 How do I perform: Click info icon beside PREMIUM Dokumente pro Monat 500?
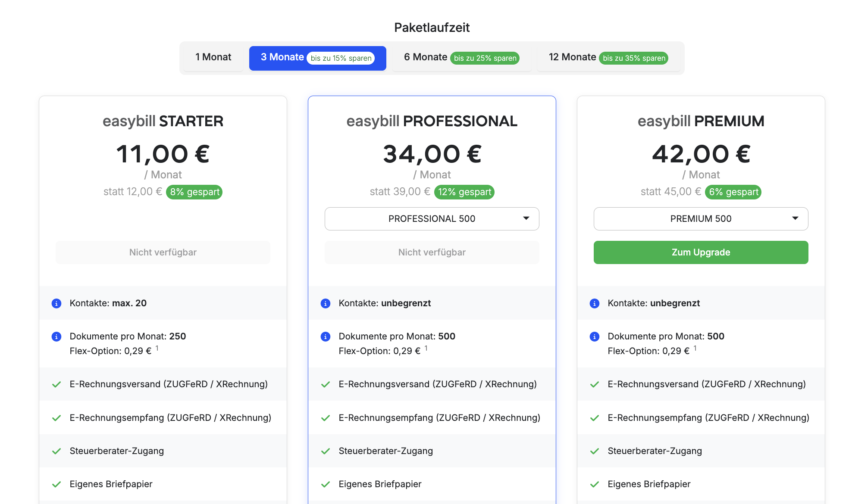(x=595, y=336)
